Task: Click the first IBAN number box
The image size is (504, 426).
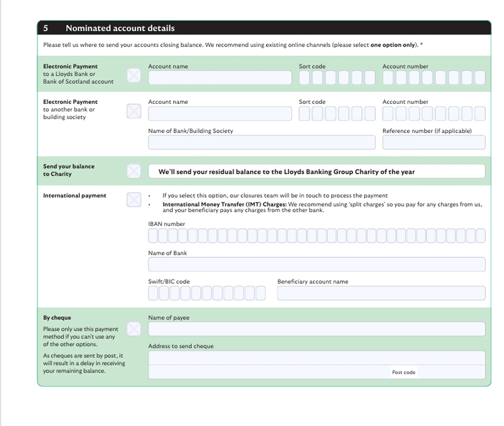Action: click(x=153, y=236)
